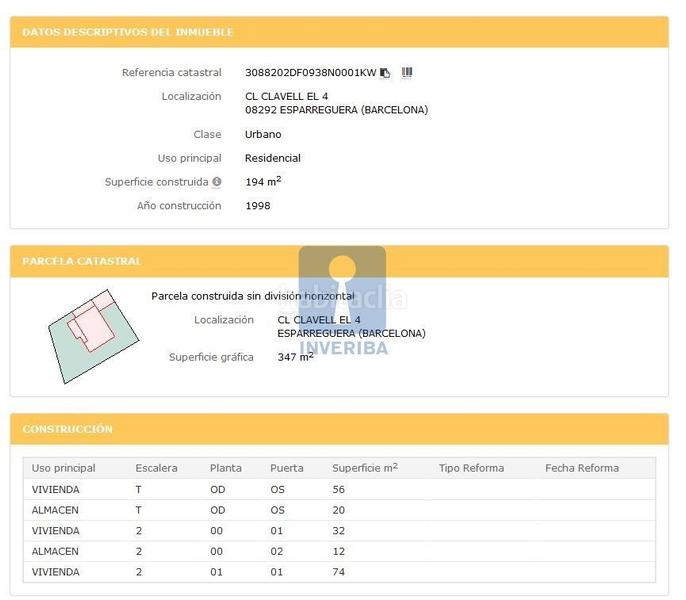
Task: Click the Construcción section header
Action: (x=68, y=429)
